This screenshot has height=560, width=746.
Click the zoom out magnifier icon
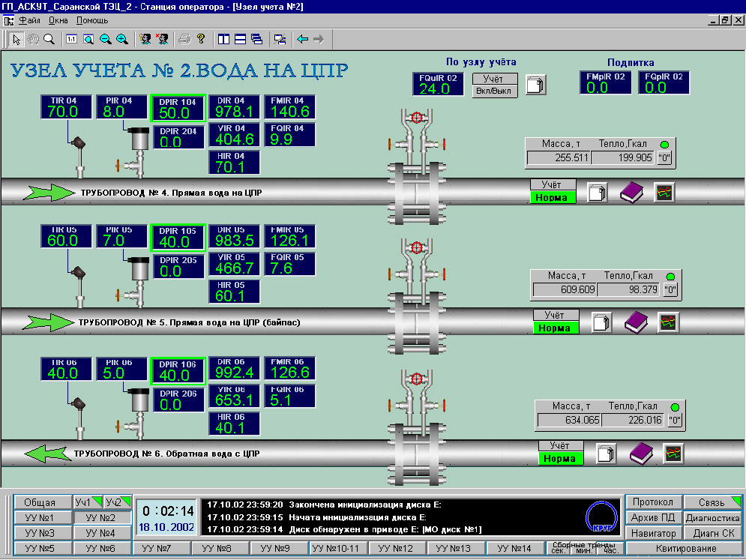point(105,38)
